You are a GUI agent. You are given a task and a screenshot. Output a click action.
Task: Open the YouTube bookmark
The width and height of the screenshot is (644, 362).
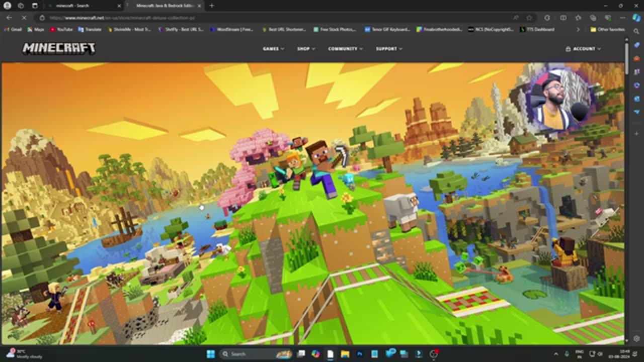click(61, 30)
